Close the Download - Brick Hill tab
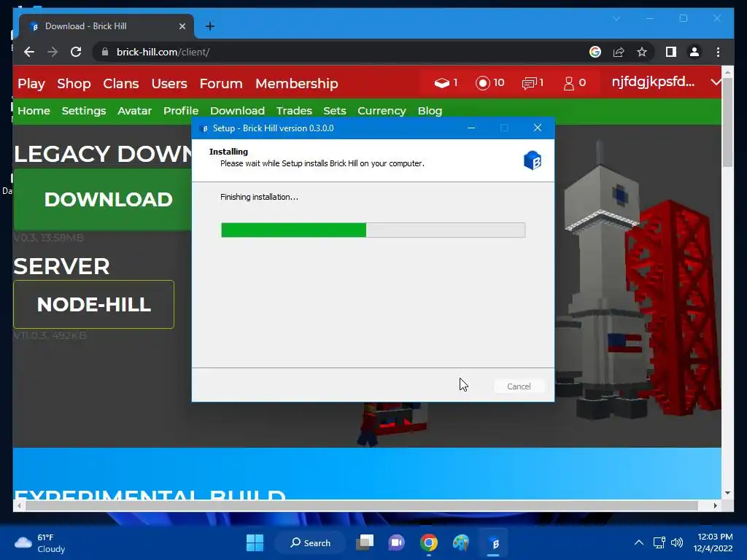Screen dimensions: 747x560 coord(182,26)
